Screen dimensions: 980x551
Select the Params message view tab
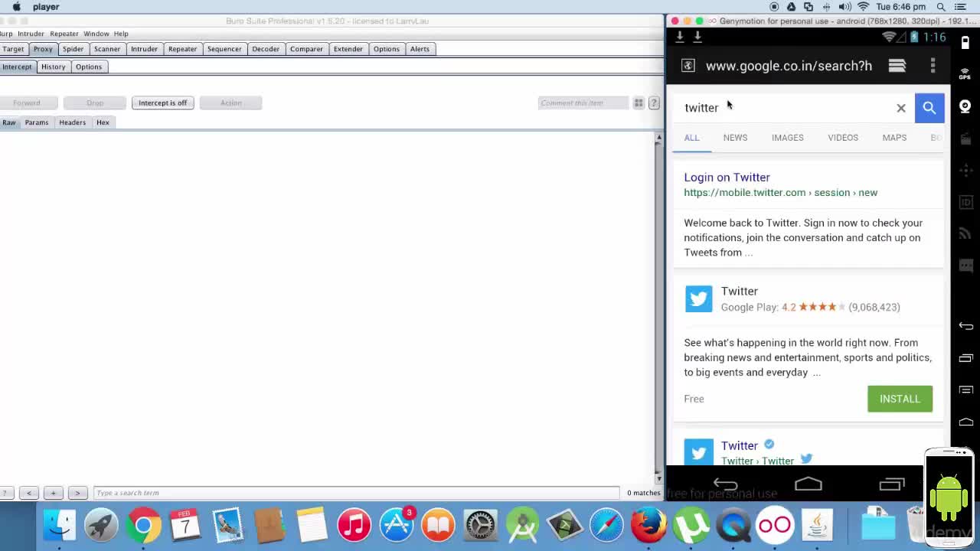[36, 122]
